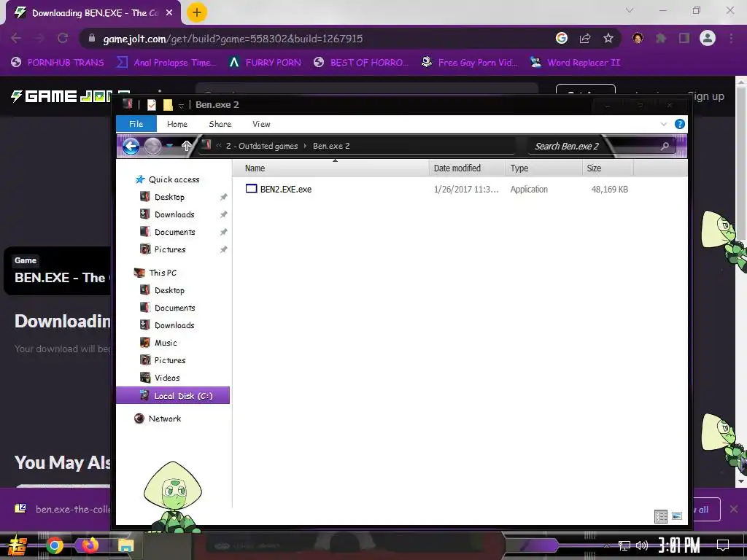Open the Explorer help question mark icon

click(679, 124)
